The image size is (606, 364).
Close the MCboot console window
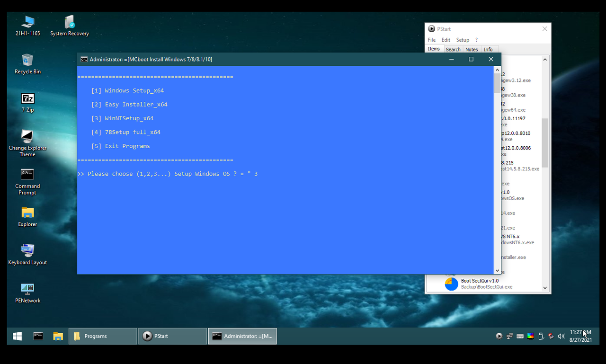pos(491,59)
